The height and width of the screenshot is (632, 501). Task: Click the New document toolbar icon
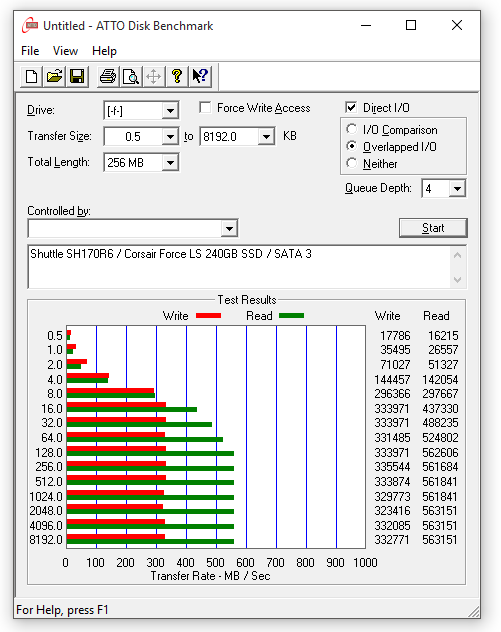coord(31,76)
